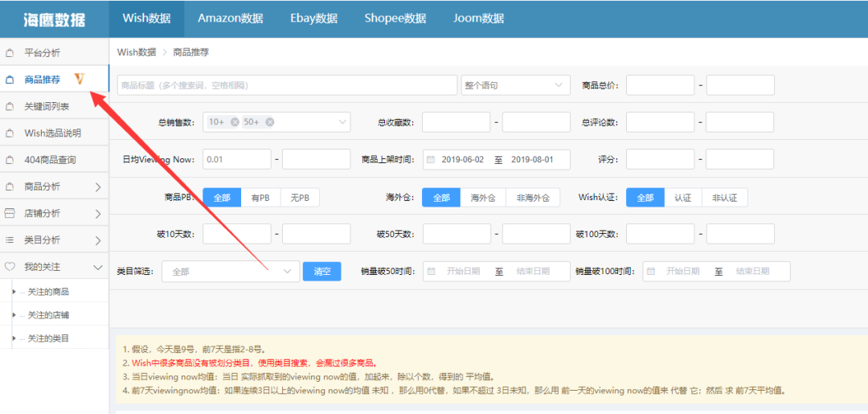Select 全部 under 商品PB
Screen dimensions: 868x414
(222, 198)
